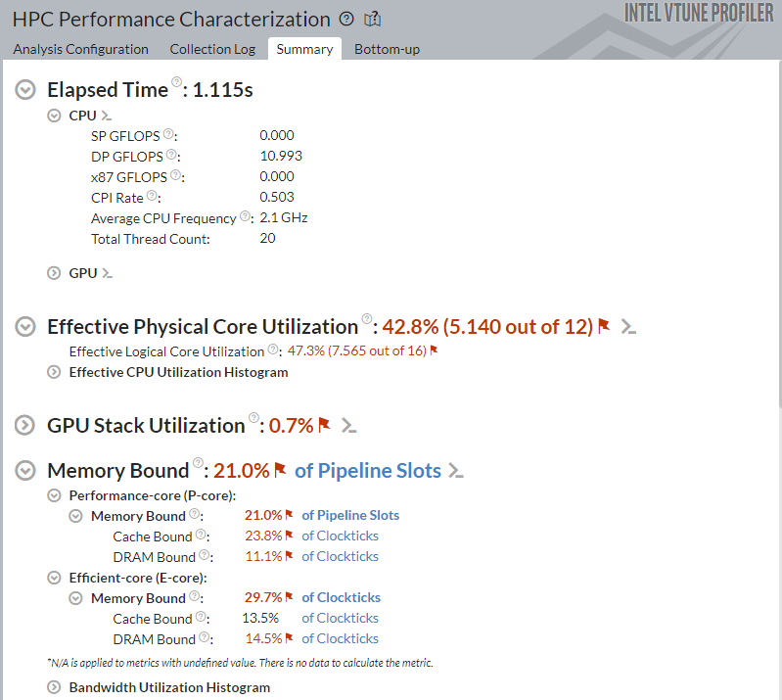Click help icon beside HPC Performance Characterization title

tap(346, 19)
